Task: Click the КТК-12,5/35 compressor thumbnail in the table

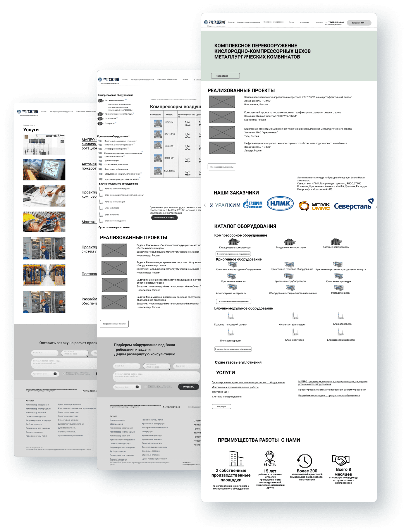Action: click(158, 135)
